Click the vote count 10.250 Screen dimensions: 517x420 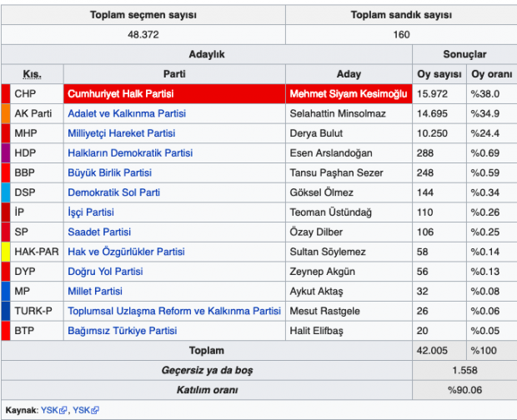(432, 133)
